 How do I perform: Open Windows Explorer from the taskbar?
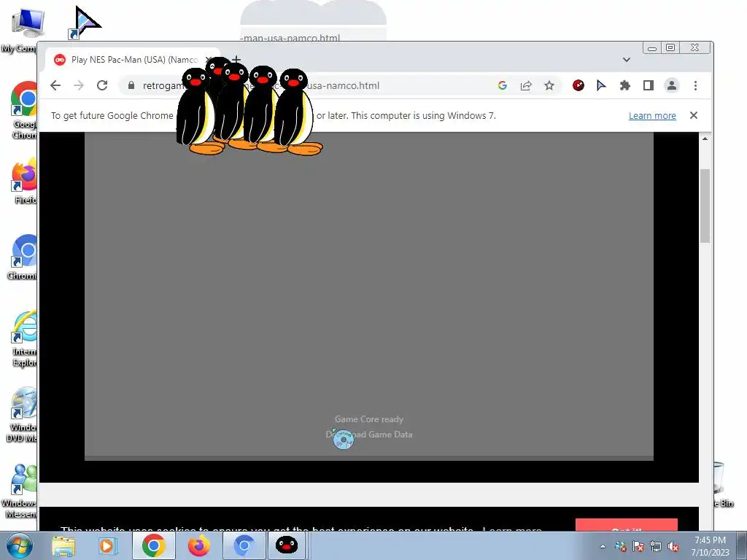[x=63, y=545]
